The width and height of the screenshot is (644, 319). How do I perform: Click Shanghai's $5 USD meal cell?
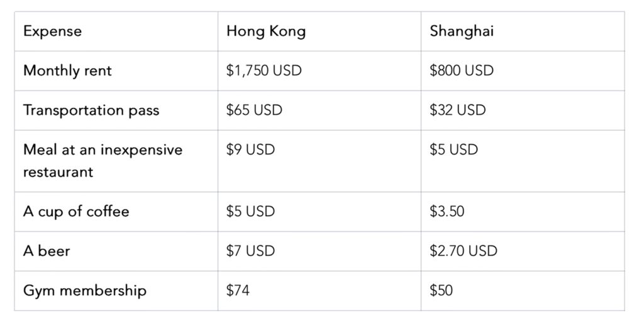point(454,150)
